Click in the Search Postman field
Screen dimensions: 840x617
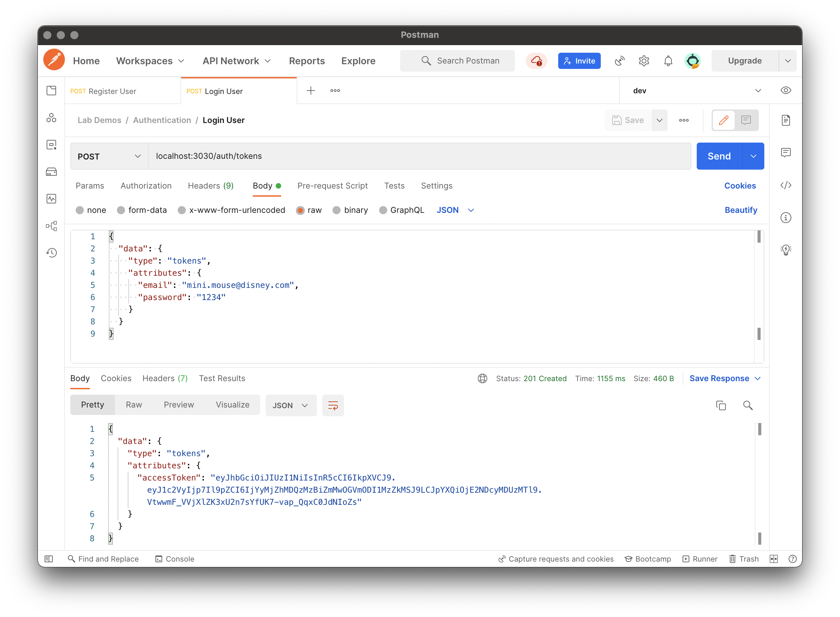point(457,61)
